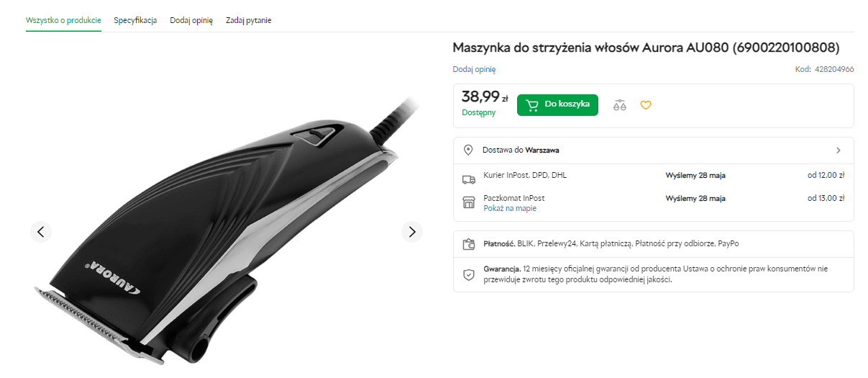Click the compare scales icon
The height and width of the screenshot is (378, 868).
620,105
